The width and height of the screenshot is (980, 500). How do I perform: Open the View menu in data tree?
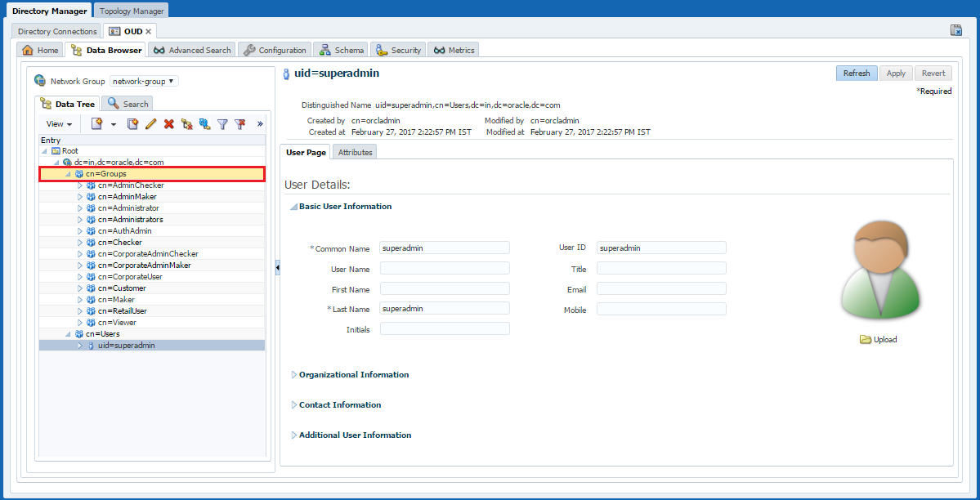[x=60, y=124]
